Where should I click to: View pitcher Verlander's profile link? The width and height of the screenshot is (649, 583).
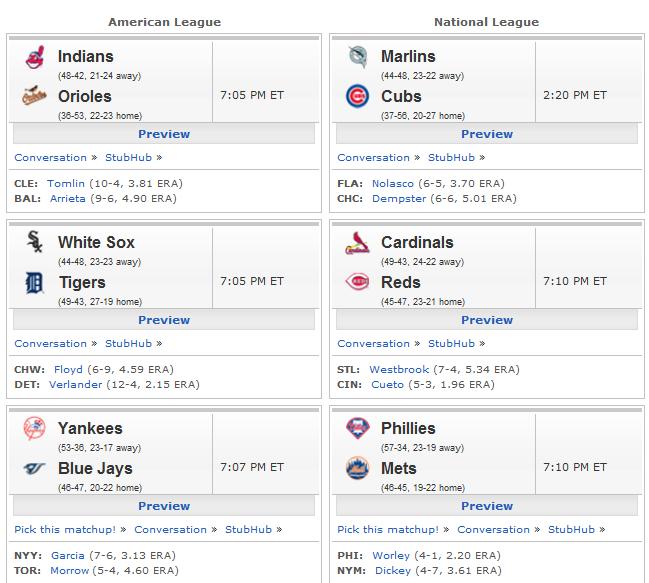tap(75, 384)
